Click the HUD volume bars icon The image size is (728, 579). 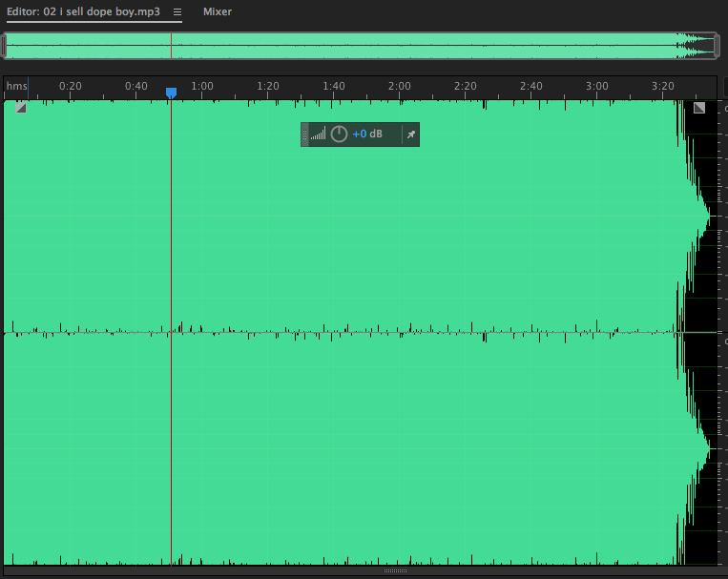[318, 134]
